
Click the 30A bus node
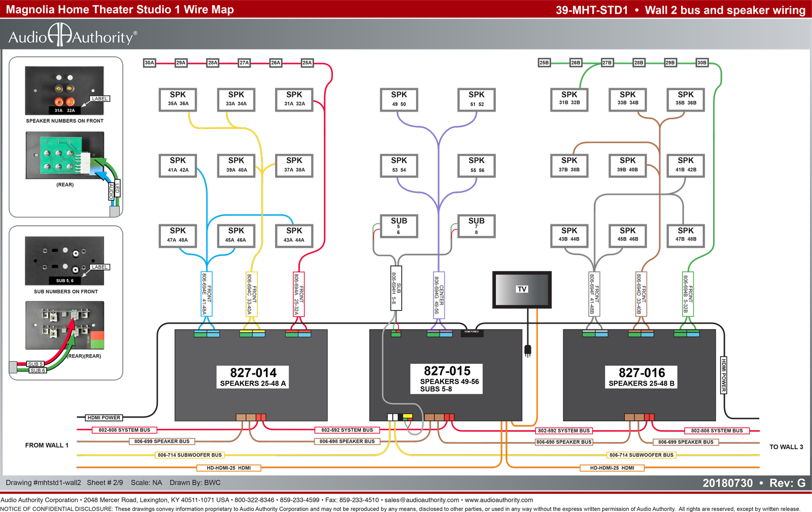click(149, 63)
